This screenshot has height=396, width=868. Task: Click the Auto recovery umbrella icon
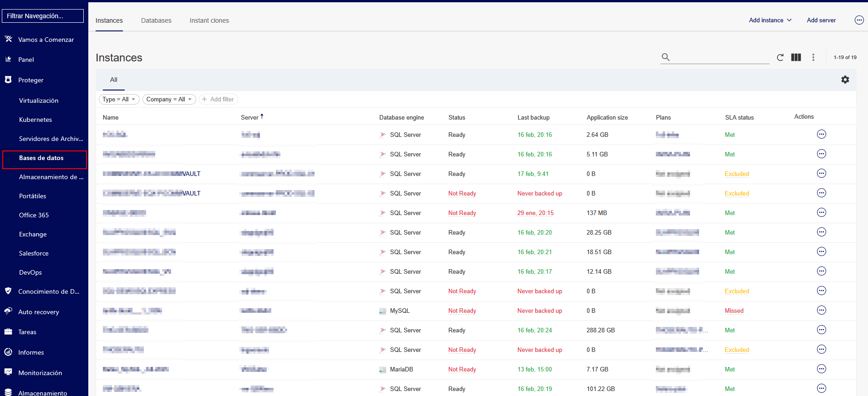pos(8,311)
